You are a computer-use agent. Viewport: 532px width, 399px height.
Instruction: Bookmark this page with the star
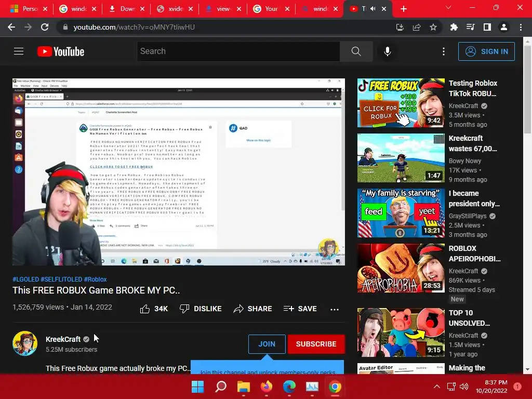(433, 27)
